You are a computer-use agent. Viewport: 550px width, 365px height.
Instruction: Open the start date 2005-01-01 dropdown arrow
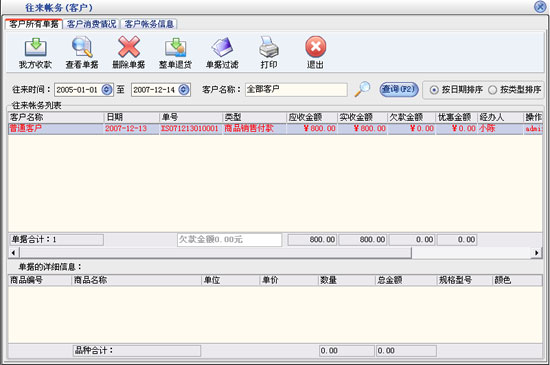(x=107, y=90)
